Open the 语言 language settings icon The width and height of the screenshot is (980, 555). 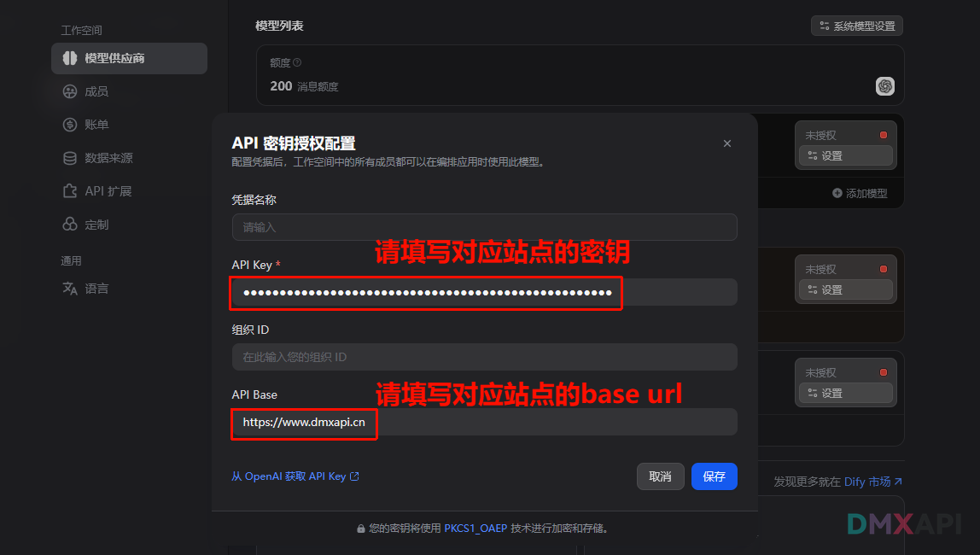click(x=70, y=288)
